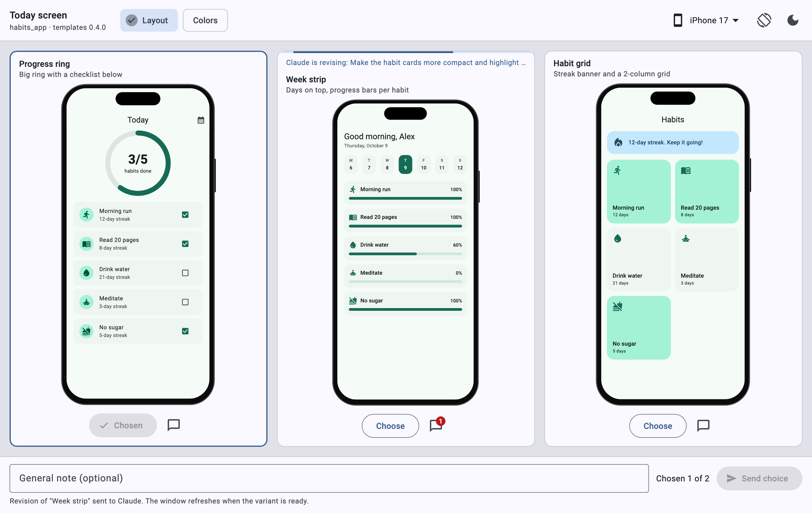Check the Meditate checkbox
Image resolution: width=812 pixels, height=513 pixels.
(185, 302)
